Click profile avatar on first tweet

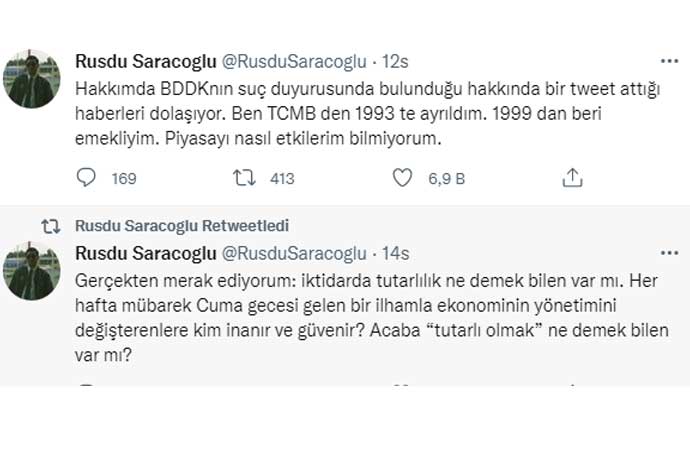31,79
